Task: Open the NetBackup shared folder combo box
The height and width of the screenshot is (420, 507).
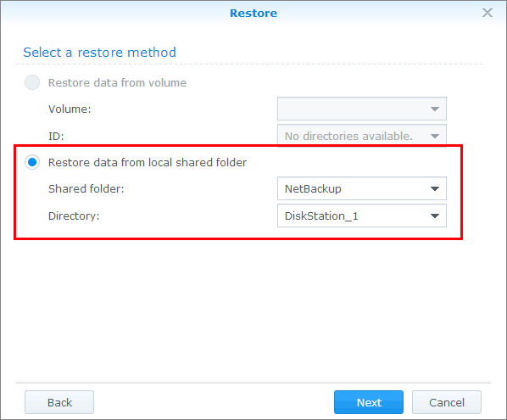Action: (362, 188)
